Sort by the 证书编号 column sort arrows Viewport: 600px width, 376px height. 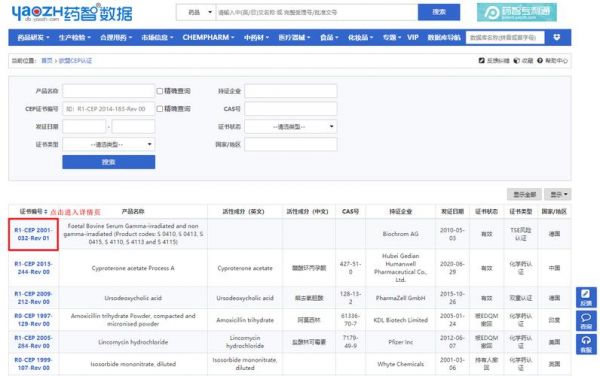click(46, 212)
